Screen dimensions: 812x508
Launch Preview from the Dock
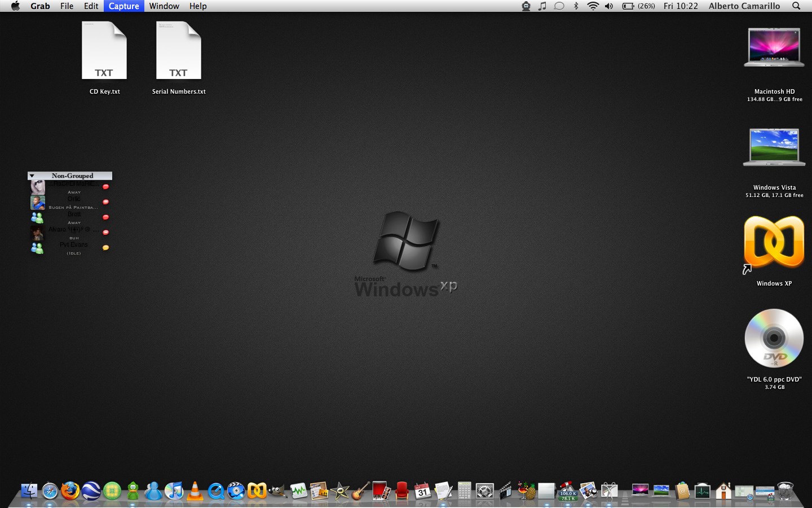(x=588, y=491)
